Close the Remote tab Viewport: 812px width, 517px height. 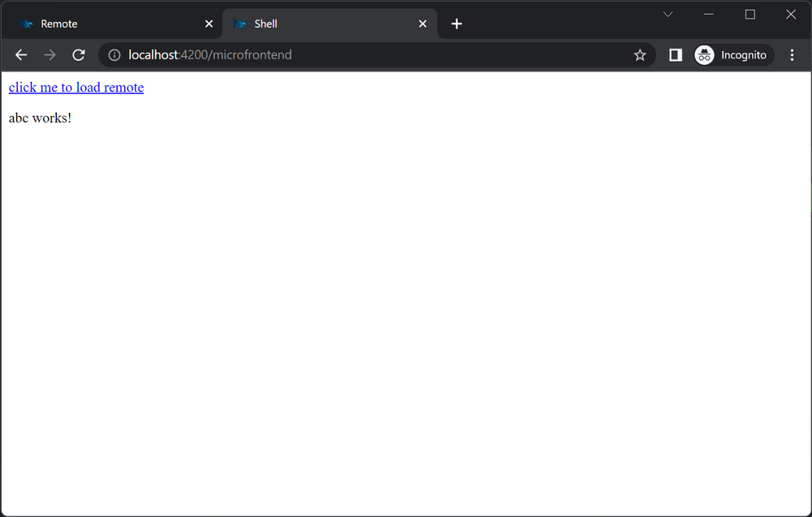[209, 24]
